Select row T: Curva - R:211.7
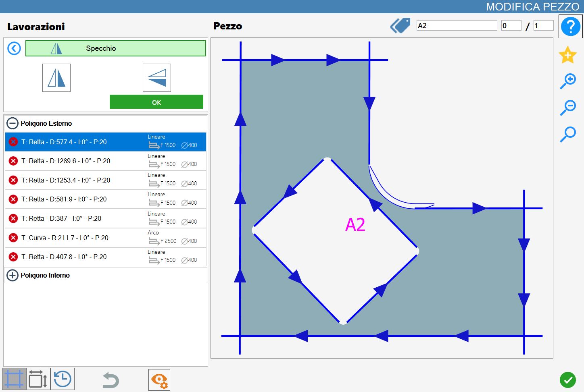This screenshot has width=584, height=392. 106,238
